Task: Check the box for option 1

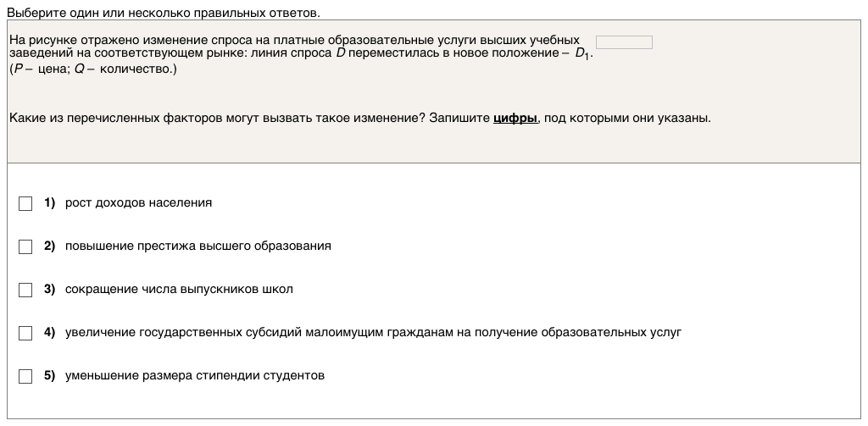Action: point(25,203)
